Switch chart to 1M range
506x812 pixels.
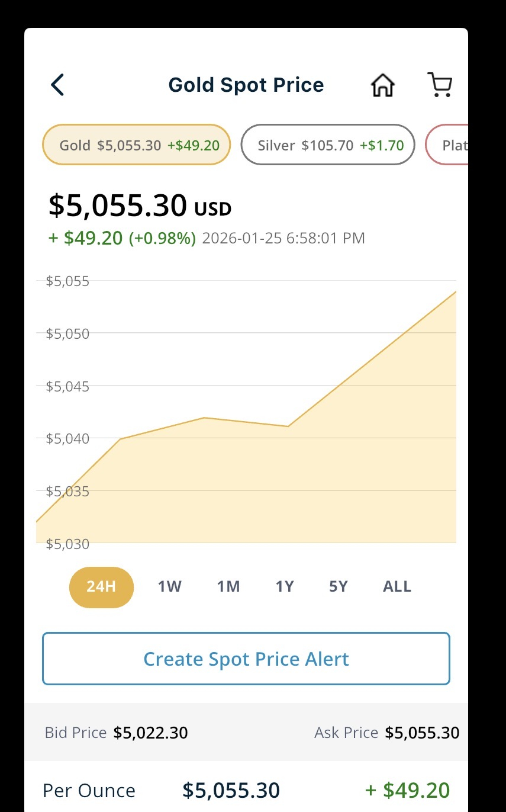(228, 587)
